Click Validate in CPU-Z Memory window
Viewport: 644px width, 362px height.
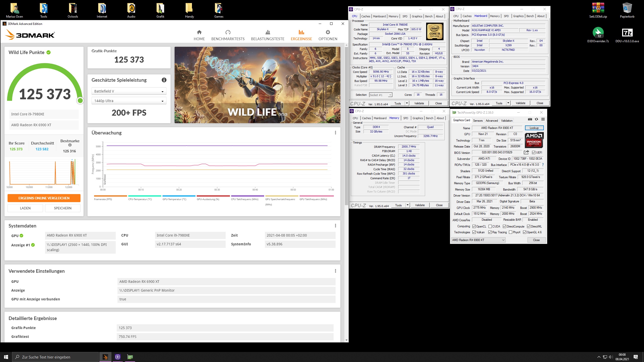tap(420, 205)
